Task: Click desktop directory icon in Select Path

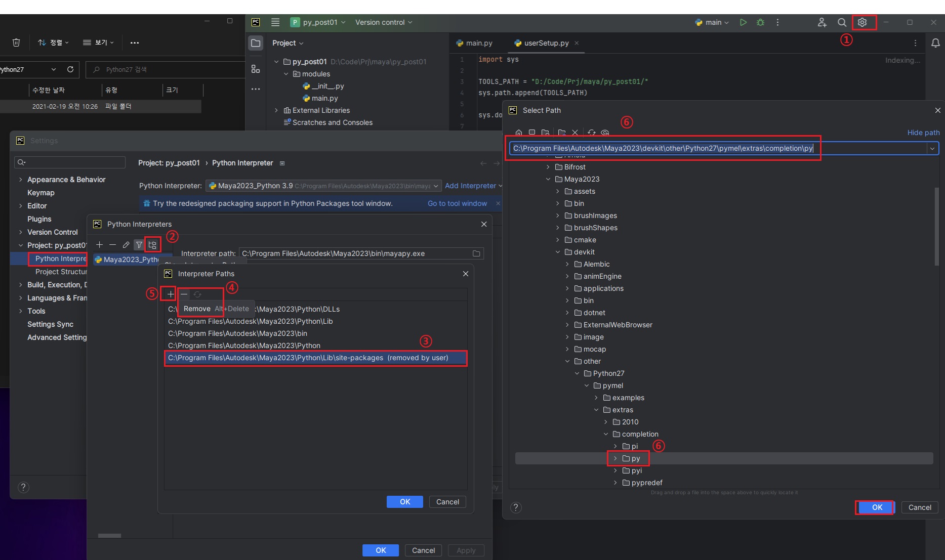Action: [x=532, y=133]
